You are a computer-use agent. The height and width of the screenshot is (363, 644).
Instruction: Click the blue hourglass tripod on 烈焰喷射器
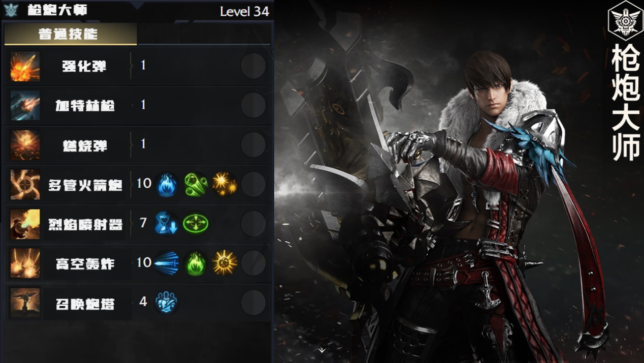click(x=167, y=224)
